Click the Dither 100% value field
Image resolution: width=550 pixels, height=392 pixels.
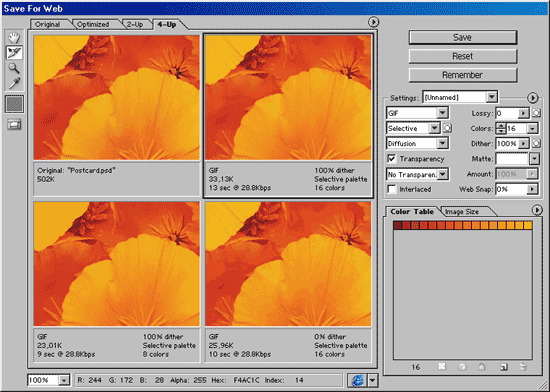[507, 143]
